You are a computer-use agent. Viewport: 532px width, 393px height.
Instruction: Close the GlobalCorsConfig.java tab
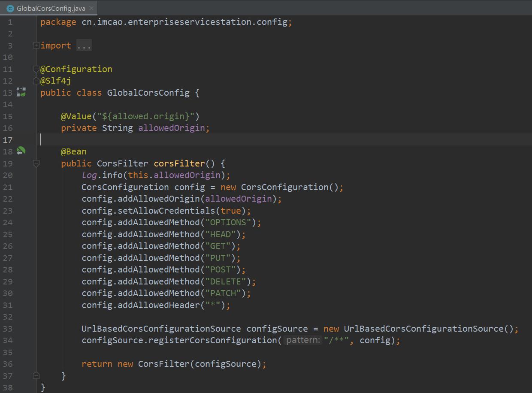92,8
